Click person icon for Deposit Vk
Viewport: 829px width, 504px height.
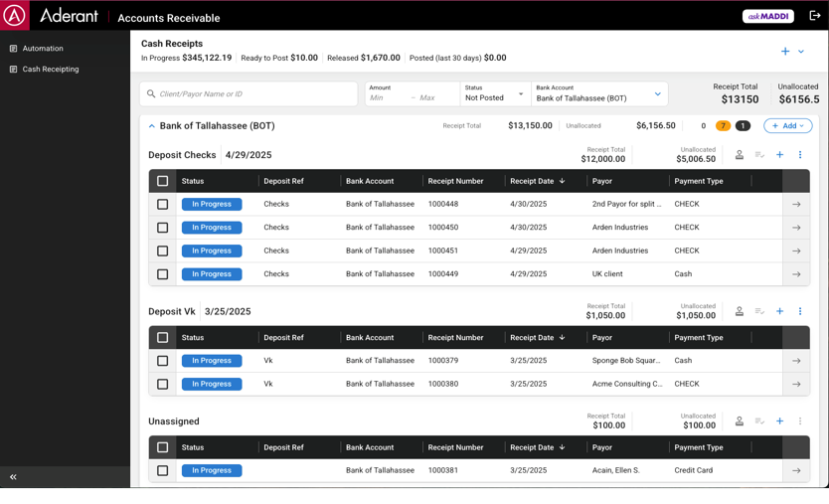[740, 311]
